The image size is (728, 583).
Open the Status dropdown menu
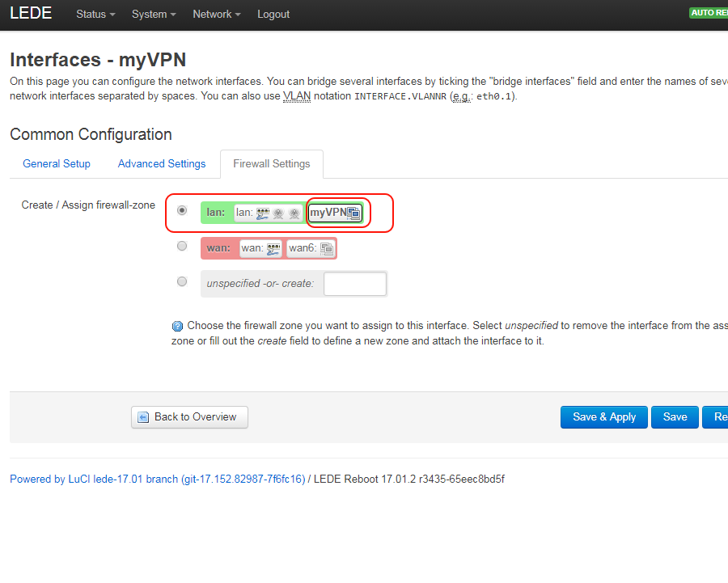coord(95,15)
